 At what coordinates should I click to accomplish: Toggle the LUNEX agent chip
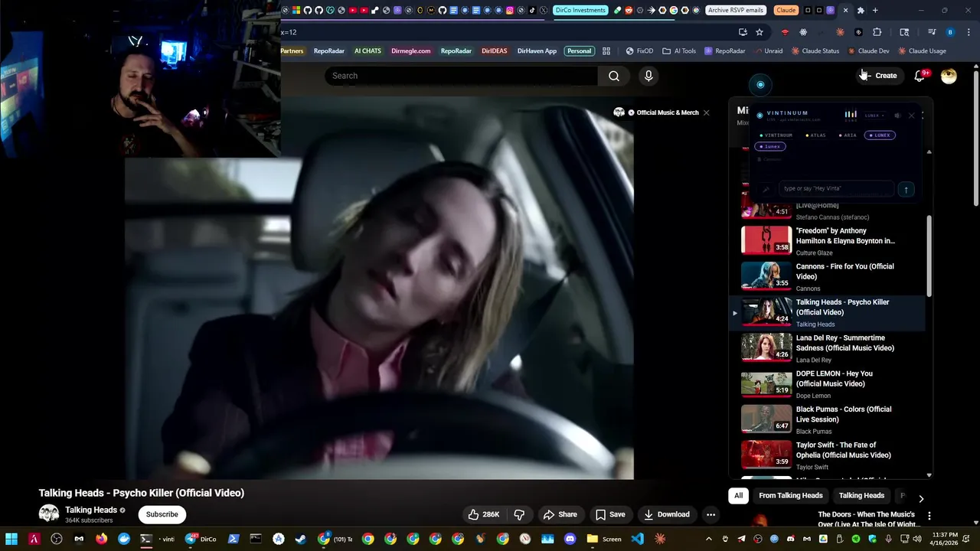(x=880, y=135)
